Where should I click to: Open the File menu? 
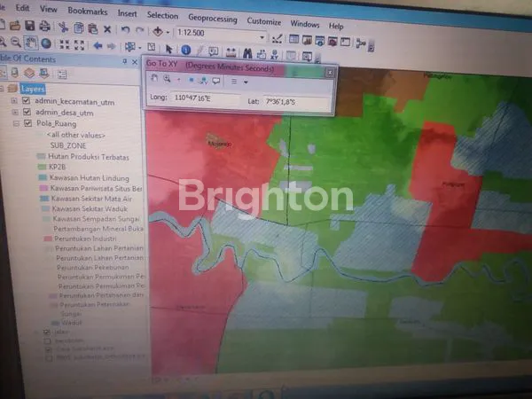[3, 7]
